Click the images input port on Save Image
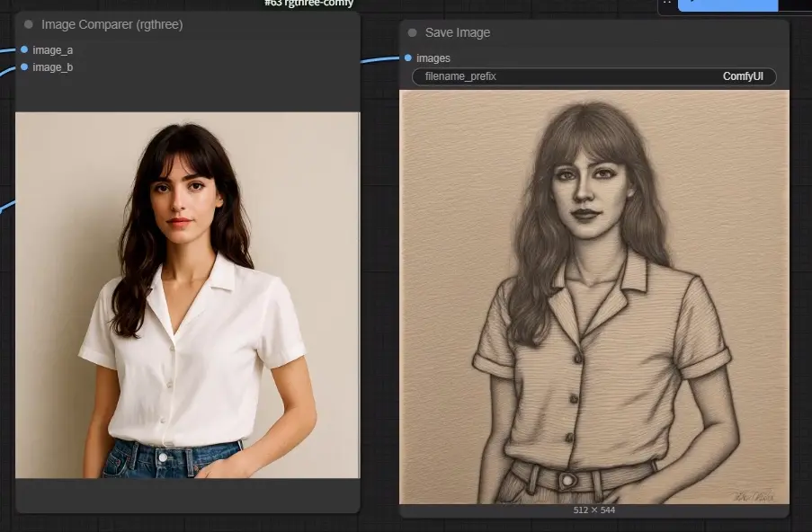Screen dimensions: 812x532 (408, 58)
